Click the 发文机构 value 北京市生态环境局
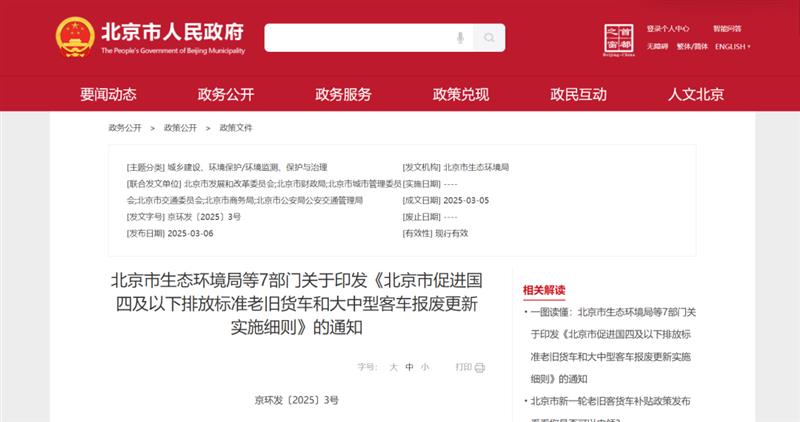Image resolution: width=800 pixels, height=422 pixels. coord(476,167)
